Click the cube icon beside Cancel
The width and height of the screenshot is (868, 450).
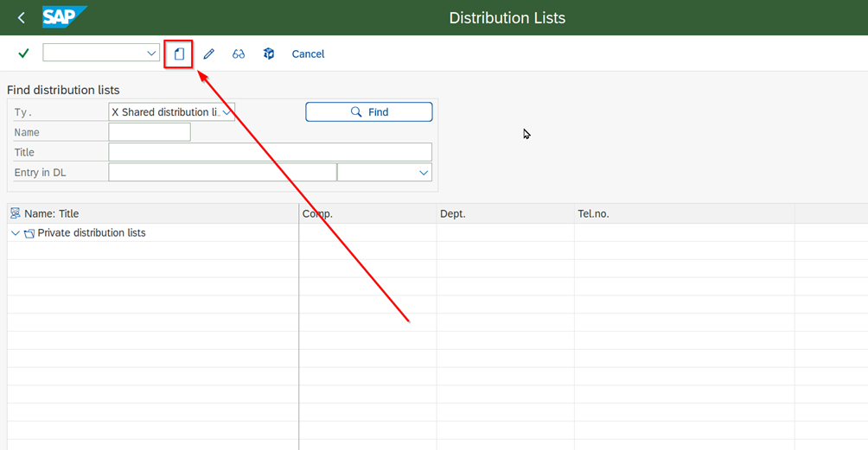coord(269,54)
